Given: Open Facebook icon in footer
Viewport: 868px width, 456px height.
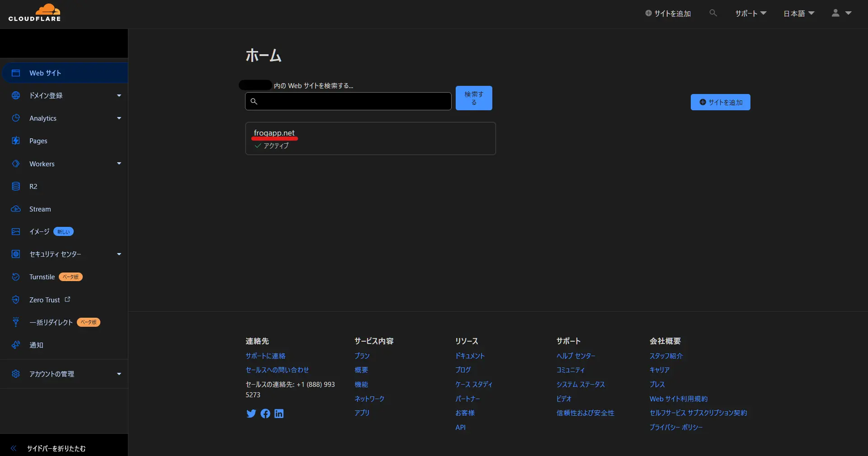Looking at the screenshot, I should 265,414.
